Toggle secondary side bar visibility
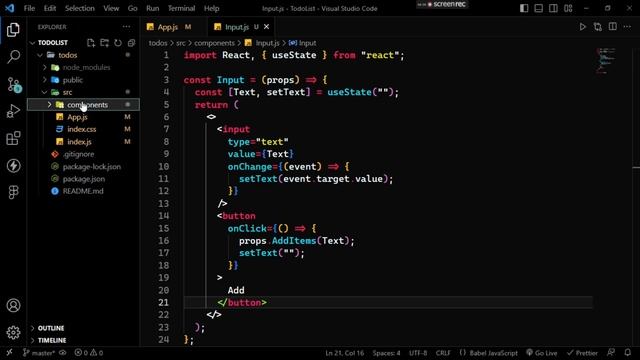Screen dimensions: 640x360 click(553, 8)
